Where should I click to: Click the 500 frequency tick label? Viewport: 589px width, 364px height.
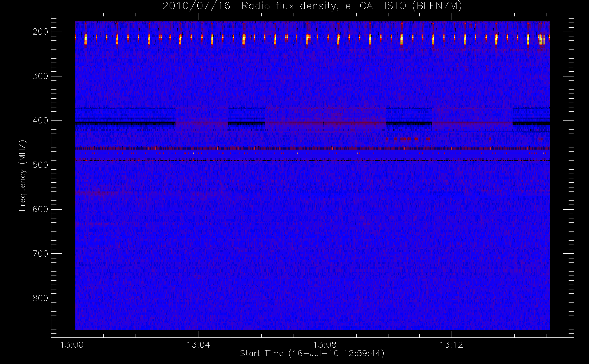coord(40,165)
